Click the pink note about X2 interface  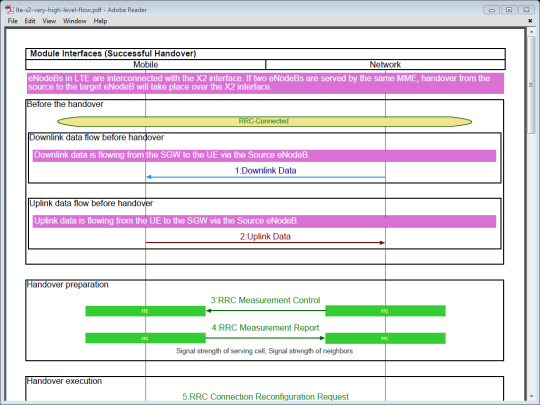coord(265,83)
